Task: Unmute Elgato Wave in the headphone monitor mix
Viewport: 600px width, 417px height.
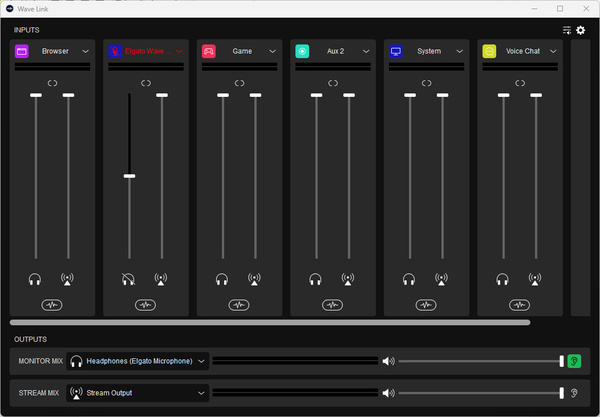Action: [129, 280]
